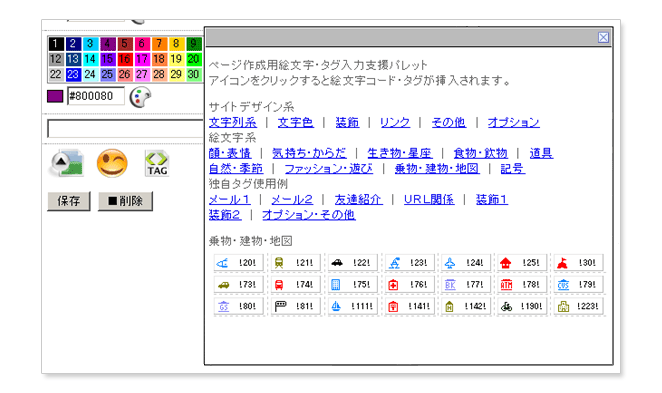Show the ファッション・遊び emoji set
Screen dimensions: 662x393
(328, 169)
